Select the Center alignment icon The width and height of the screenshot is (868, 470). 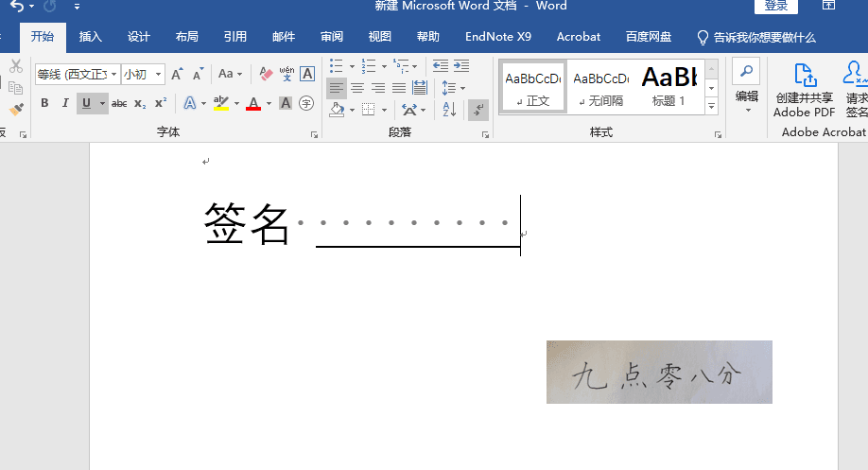pyautogui.click(x=357, y=88)
